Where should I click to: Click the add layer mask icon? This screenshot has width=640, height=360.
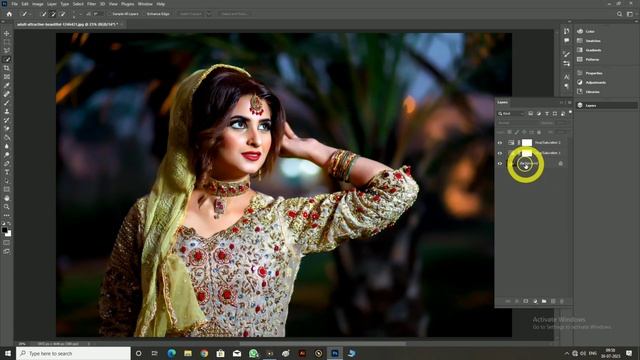pos(526,301)
